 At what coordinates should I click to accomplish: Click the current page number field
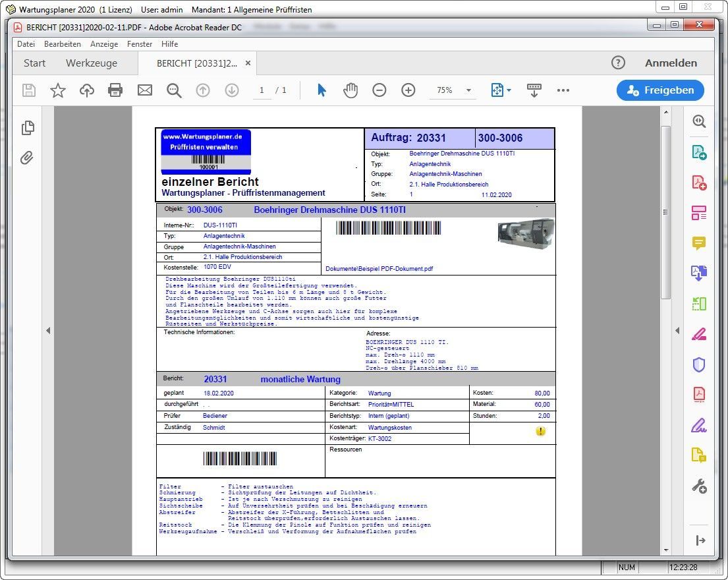[262, 90]
